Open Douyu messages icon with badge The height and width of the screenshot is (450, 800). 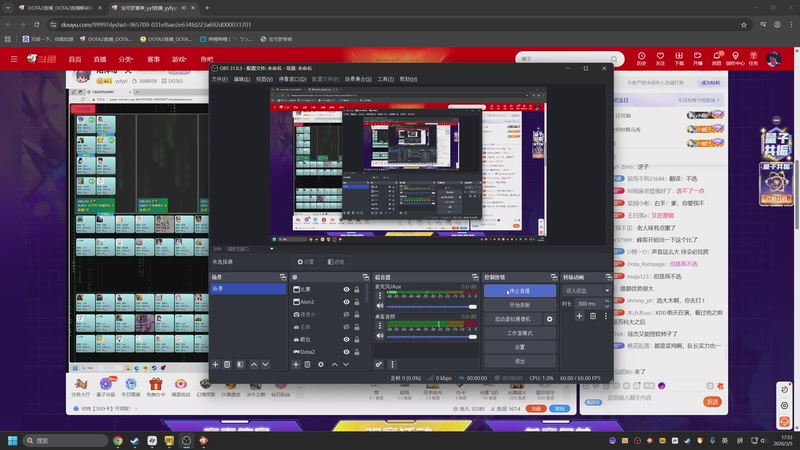click(x=717, y=58)
